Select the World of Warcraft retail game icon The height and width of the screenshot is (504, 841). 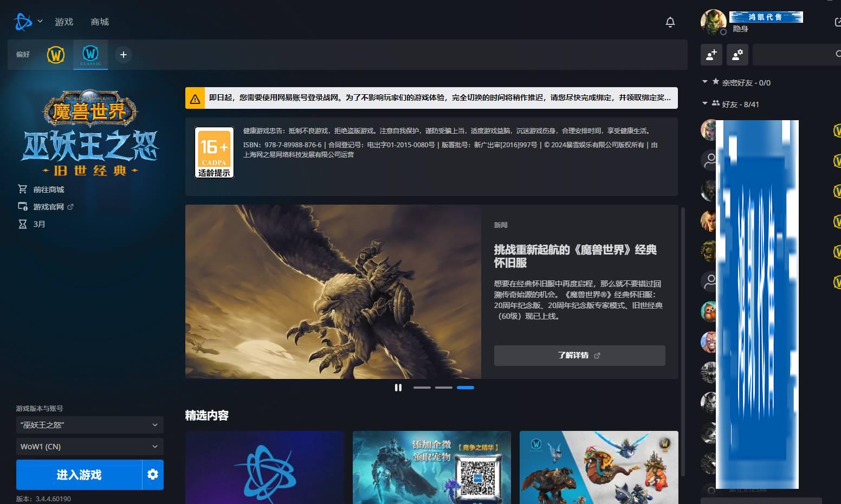point(56,55)
